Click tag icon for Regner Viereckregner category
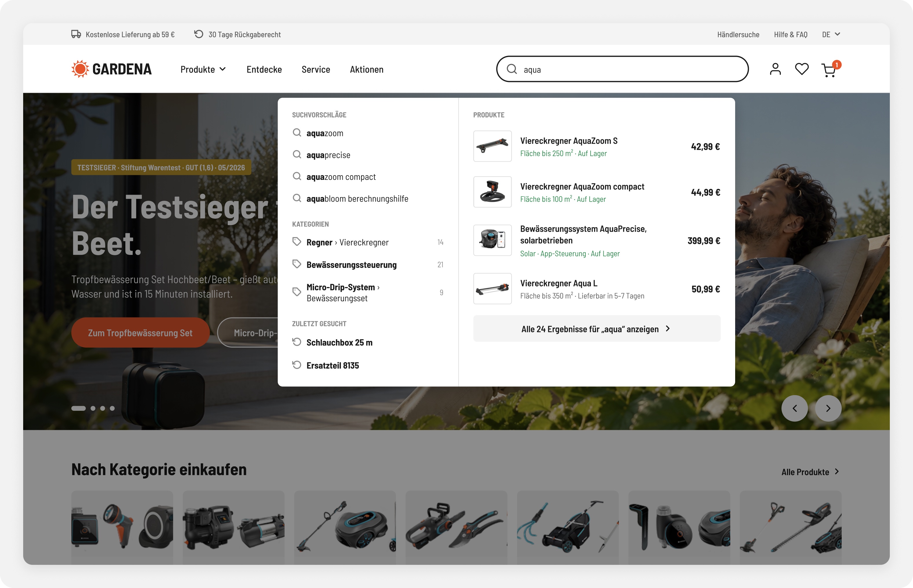This screenshot has height=588, width=913. pyautogui.click(x=297, y=241)
